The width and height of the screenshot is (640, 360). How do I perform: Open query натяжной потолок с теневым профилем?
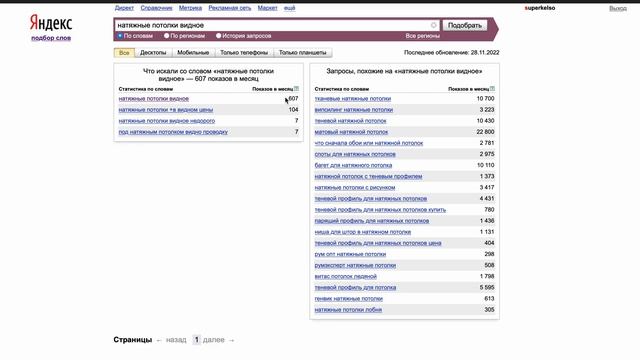368,176
